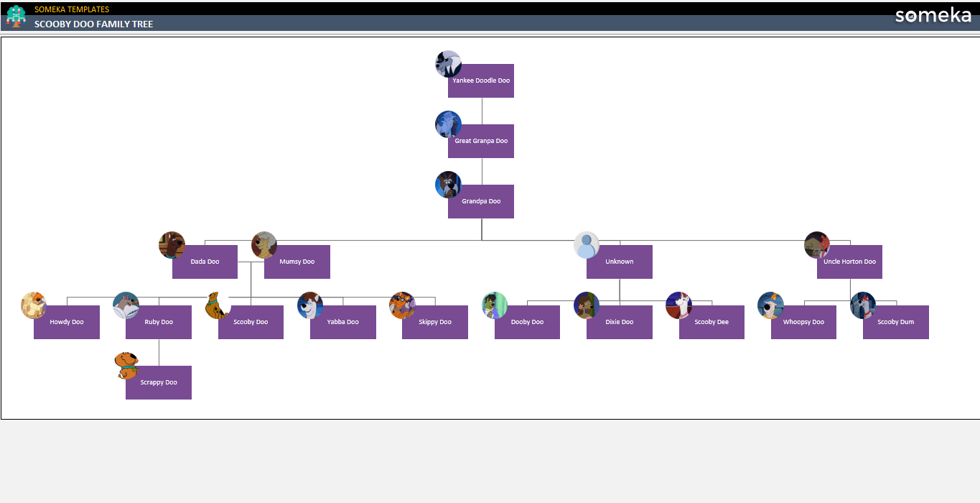980x503 pixels.
Task: Click the Unknown placeholder person icon
Action: click(587, 245)
